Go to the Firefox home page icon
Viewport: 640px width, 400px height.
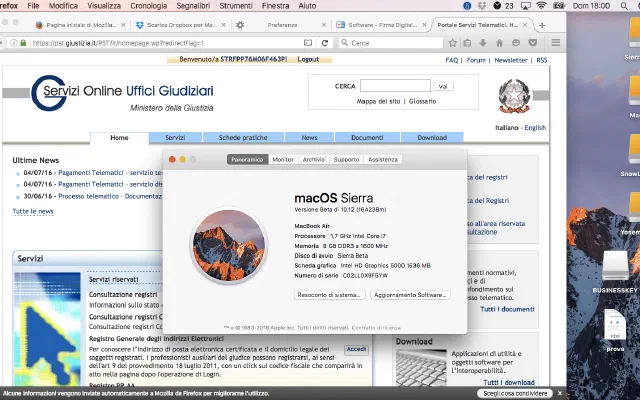(x=499, y=43)
